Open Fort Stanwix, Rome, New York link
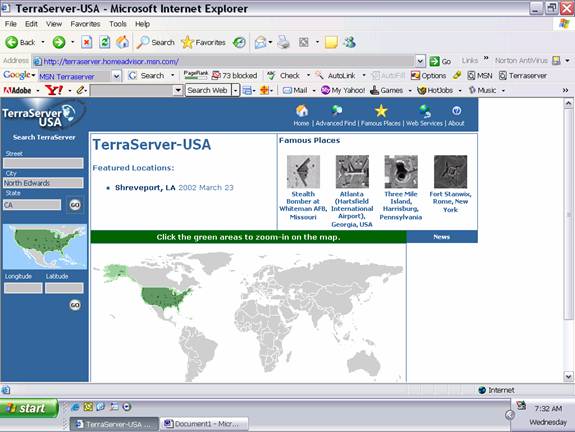The image size is (575, 432). tap(450, 202)
